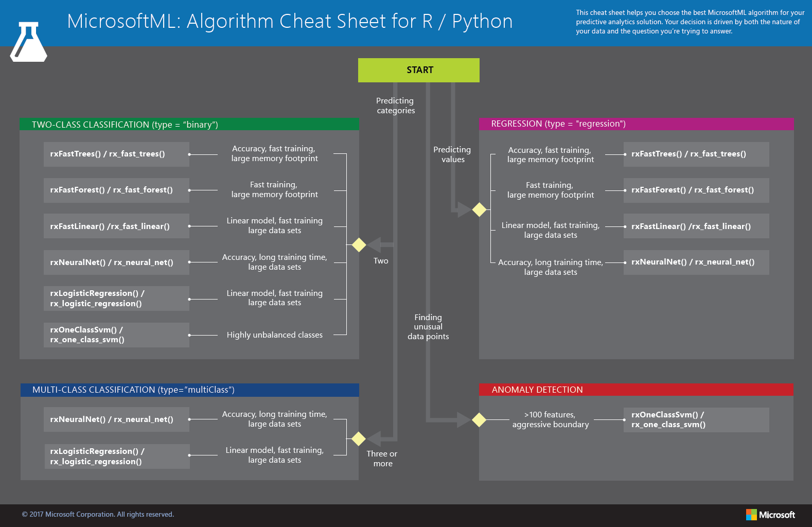
Task: Click rxFastForest() box under Regression
Action: tap(696, 190)
